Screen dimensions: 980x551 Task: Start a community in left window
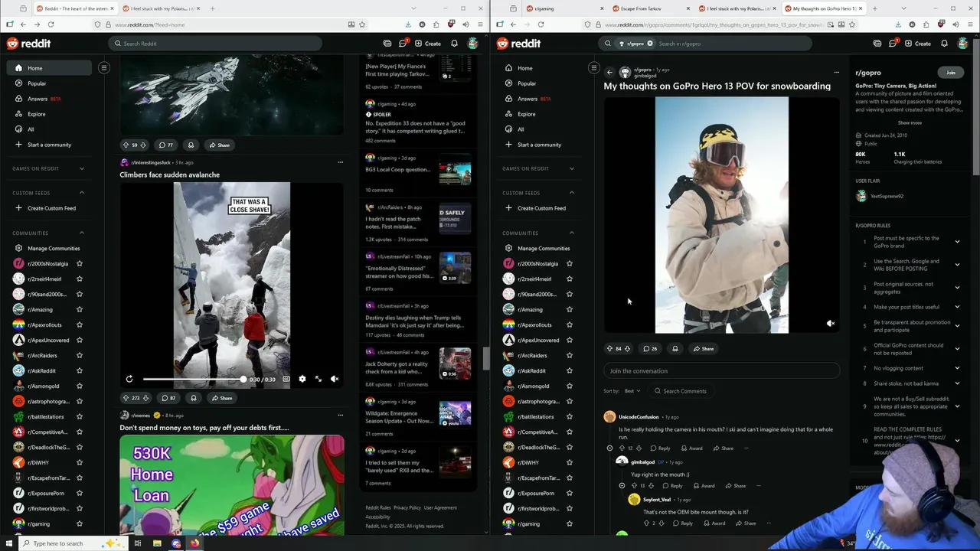click(x=50, y=145)
